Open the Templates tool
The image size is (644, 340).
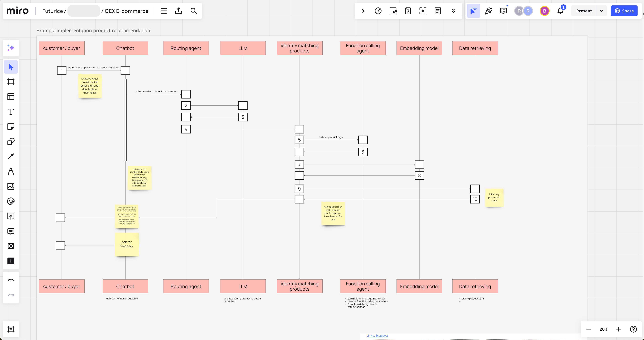click(x=11, y=97)
